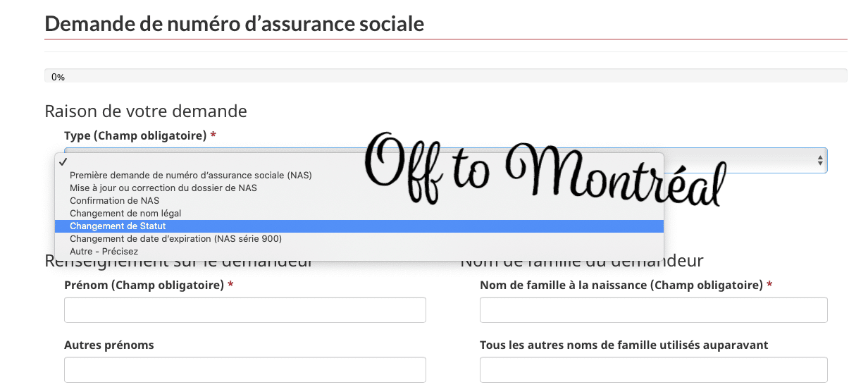
Task: Click the "Demande de numéro d'assurance sociale" heading
Action: (x=235, y=24)
